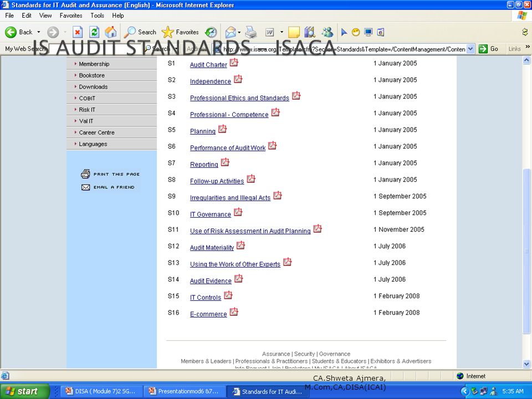Open the Performance of Audit Work link

228,148
